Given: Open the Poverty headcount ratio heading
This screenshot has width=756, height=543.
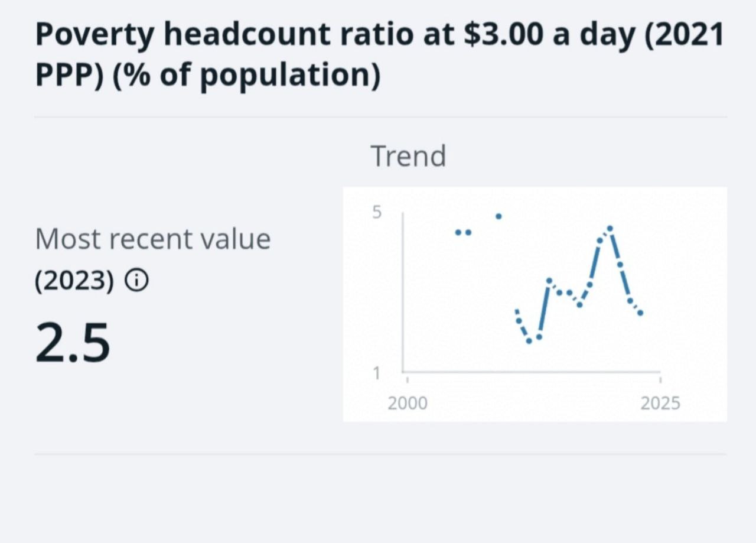Looking at the screenshot, I should (379, 55).
